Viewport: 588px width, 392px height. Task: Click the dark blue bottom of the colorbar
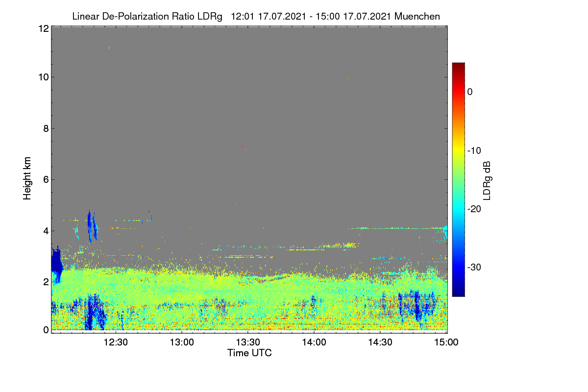point(458,292)
